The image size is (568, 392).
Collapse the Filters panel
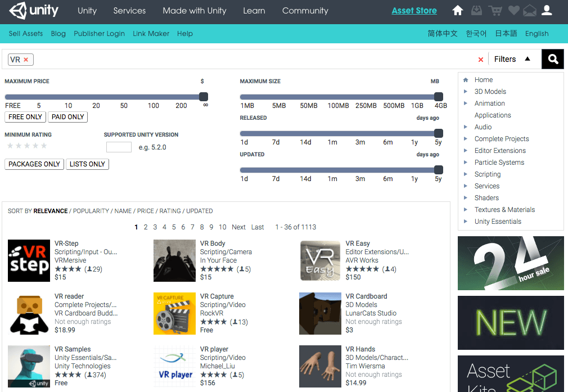coord(512,59)
